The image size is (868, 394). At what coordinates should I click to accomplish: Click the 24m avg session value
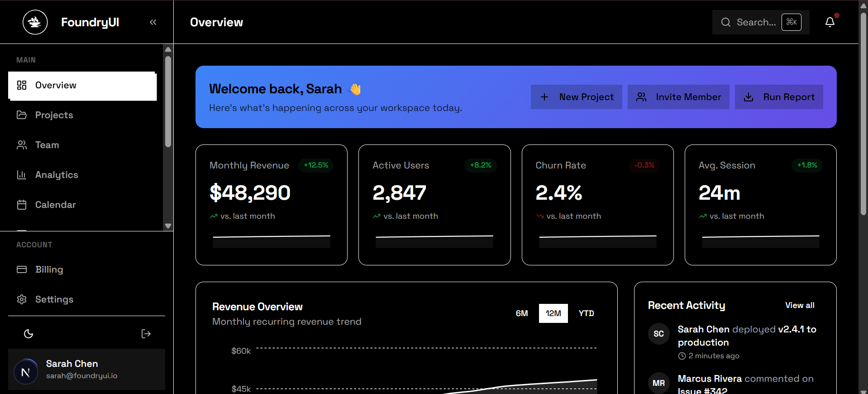(x=720, y=193)
